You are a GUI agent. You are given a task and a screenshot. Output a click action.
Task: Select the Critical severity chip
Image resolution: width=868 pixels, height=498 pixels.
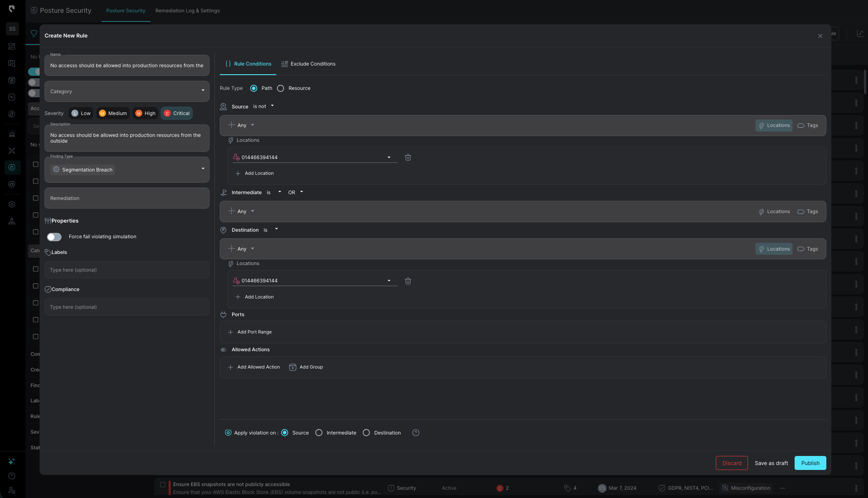coord(177,113)
